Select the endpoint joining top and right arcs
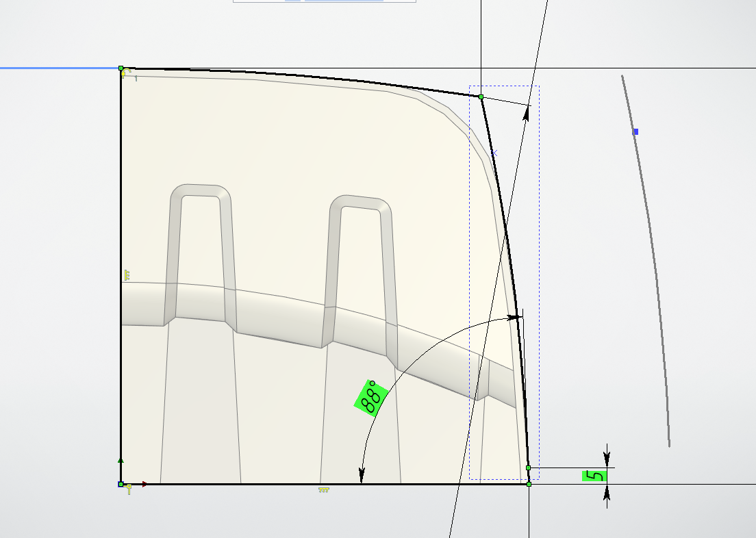 pos(481,97)
